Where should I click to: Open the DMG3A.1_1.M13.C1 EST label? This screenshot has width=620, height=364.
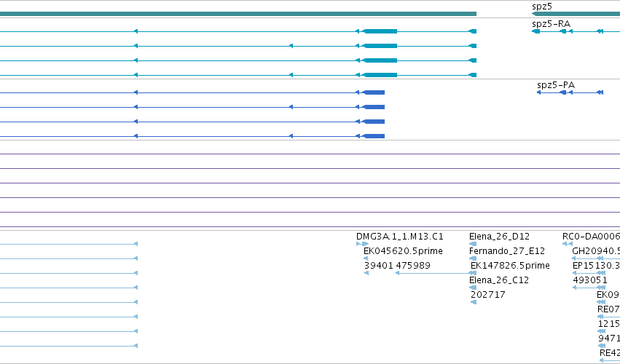[x=400, y=237]
